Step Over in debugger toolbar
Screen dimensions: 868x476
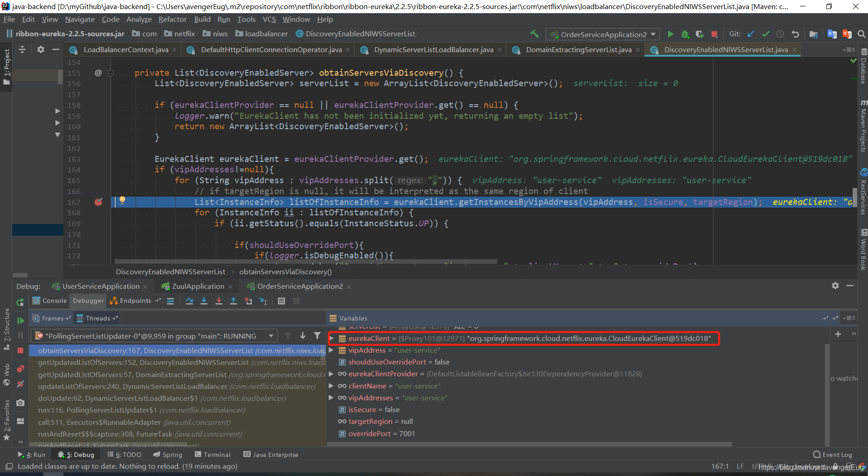(x=189, y=301)
